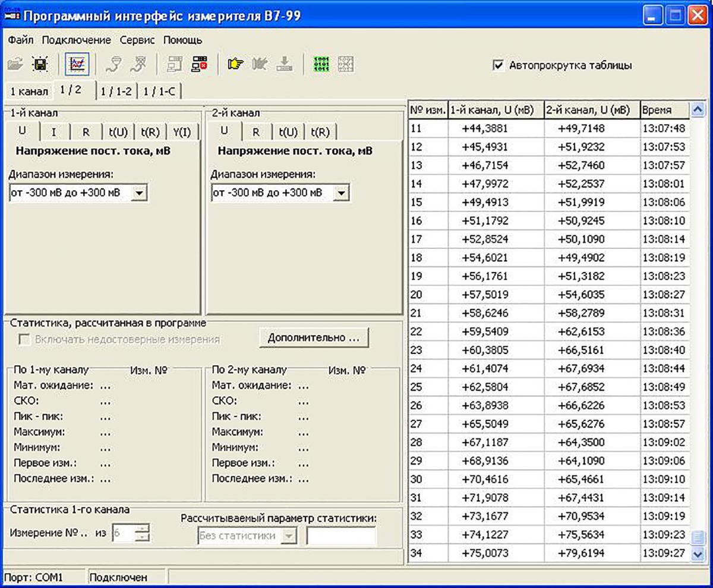Click the green binary data icon
713x588 pixels.
pos(321,64)
